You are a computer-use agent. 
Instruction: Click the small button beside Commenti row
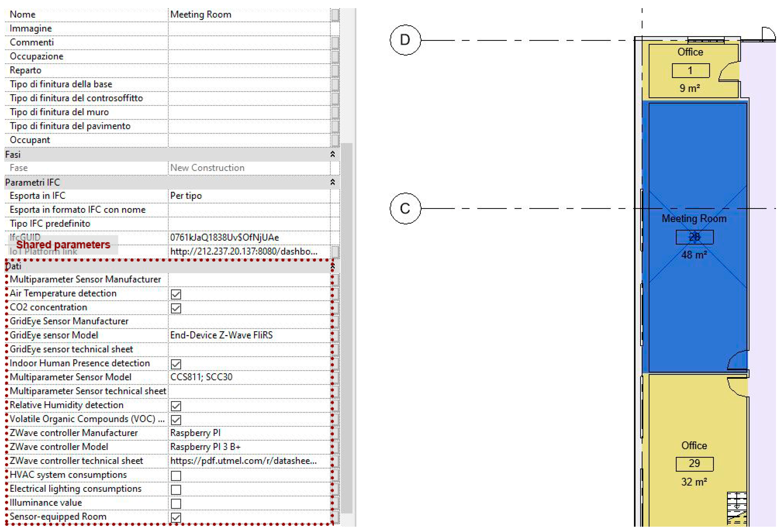click(x=335, y=43)
